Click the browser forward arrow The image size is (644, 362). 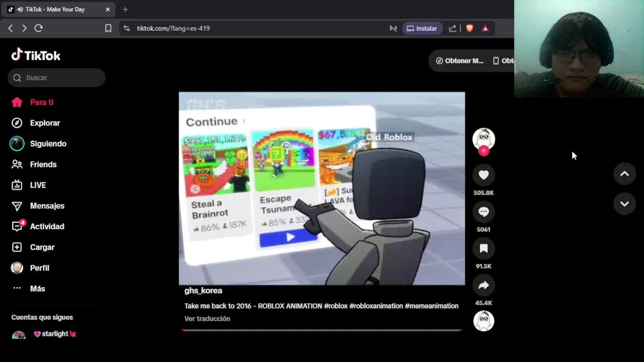(x=24, y=28)
